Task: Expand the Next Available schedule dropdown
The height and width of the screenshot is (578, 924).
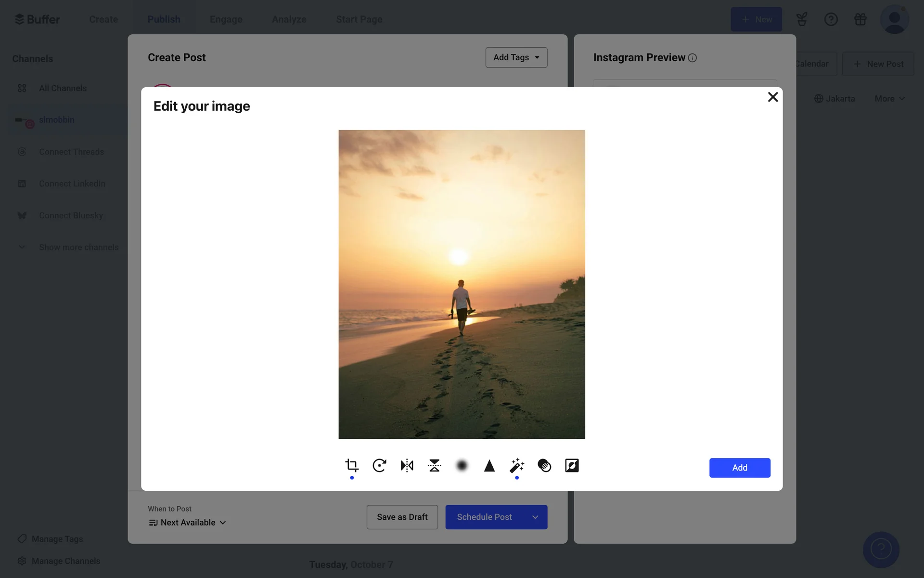Action: 188,523
